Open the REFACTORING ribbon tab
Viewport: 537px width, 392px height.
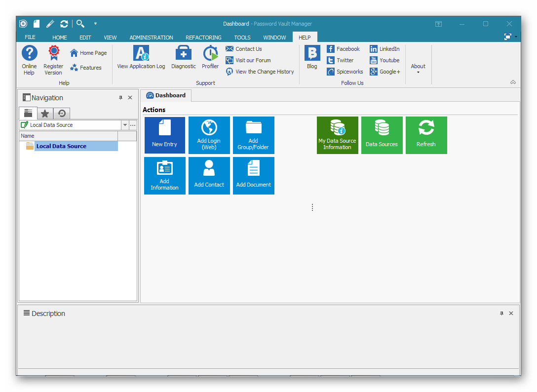(x=203, y=38)
